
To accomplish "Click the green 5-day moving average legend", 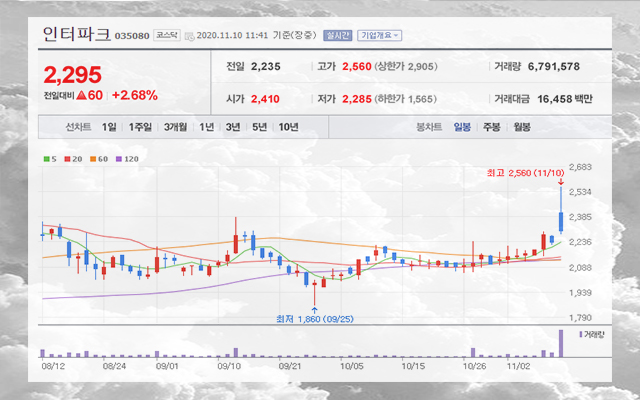I will pyautogui.click(x=50, y=159).
